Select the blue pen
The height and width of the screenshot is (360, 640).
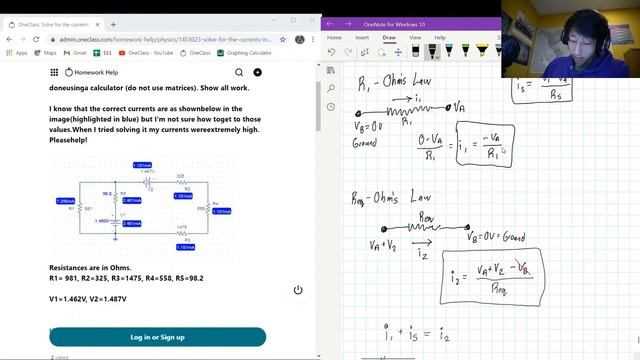coord(449,51)
